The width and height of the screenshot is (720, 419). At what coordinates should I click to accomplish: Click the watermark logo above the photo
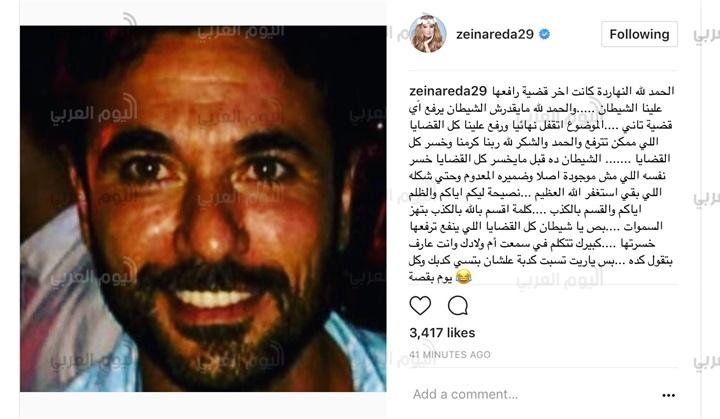point(241,29)
